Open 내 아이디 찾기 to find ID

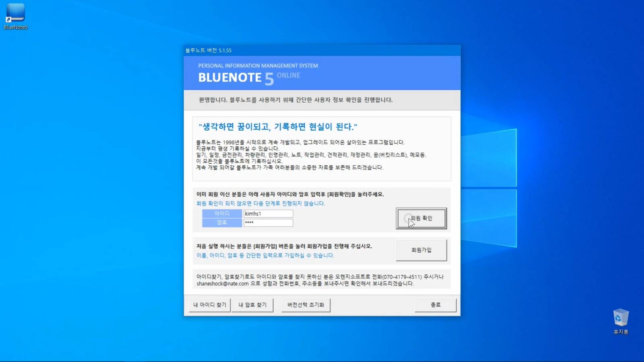click(210, 305)
